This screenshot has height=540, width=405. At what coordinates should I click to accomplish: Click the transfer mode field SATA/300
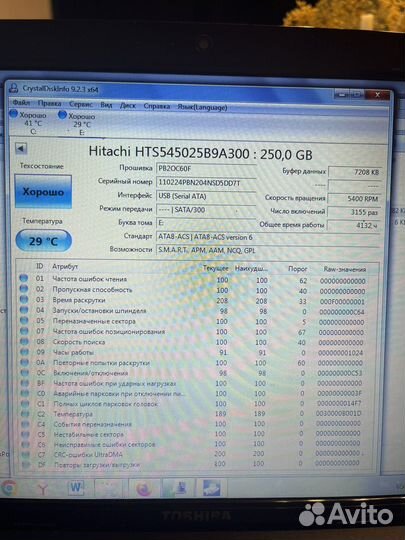tap(206, 209)
